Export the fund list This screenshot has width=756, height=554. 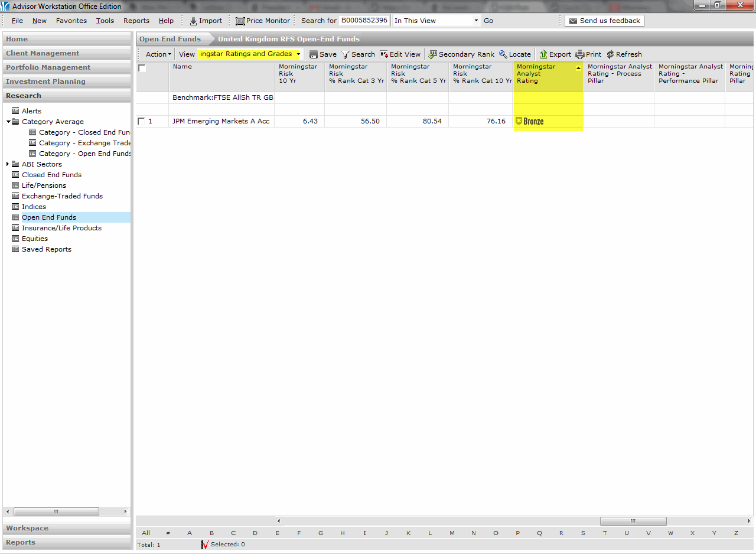point(543,54)
